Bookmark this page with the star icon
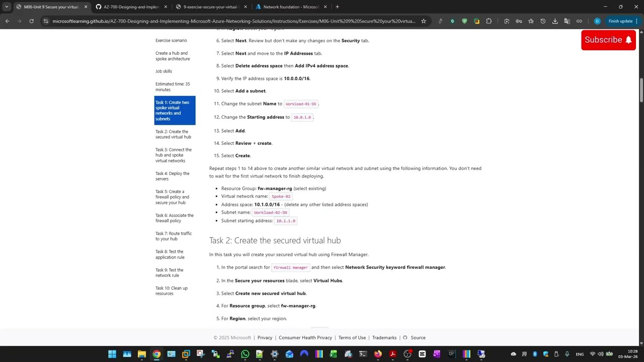The height and width of the screenshot is (362, 644). click(x=424, y=21)
